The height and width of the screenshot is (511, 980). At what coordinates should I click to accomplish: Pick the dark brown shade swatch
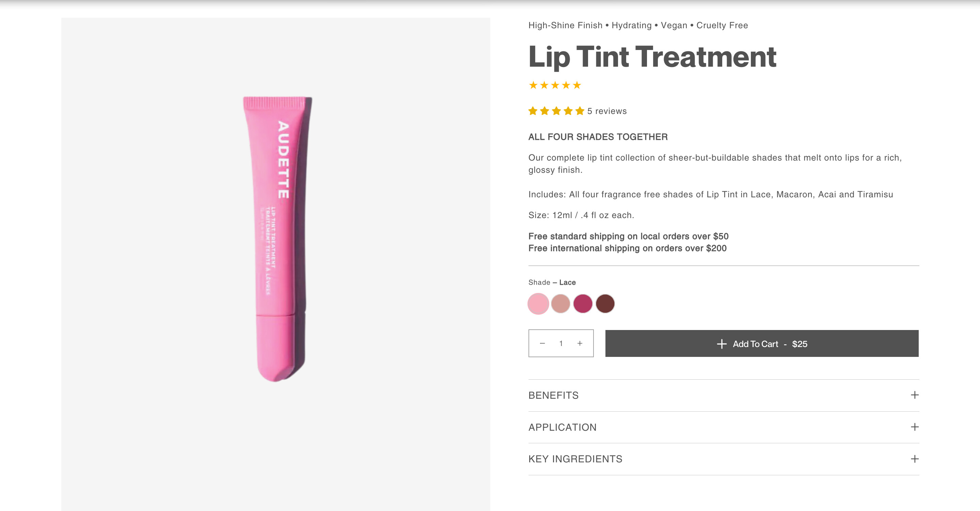[605, 304]
